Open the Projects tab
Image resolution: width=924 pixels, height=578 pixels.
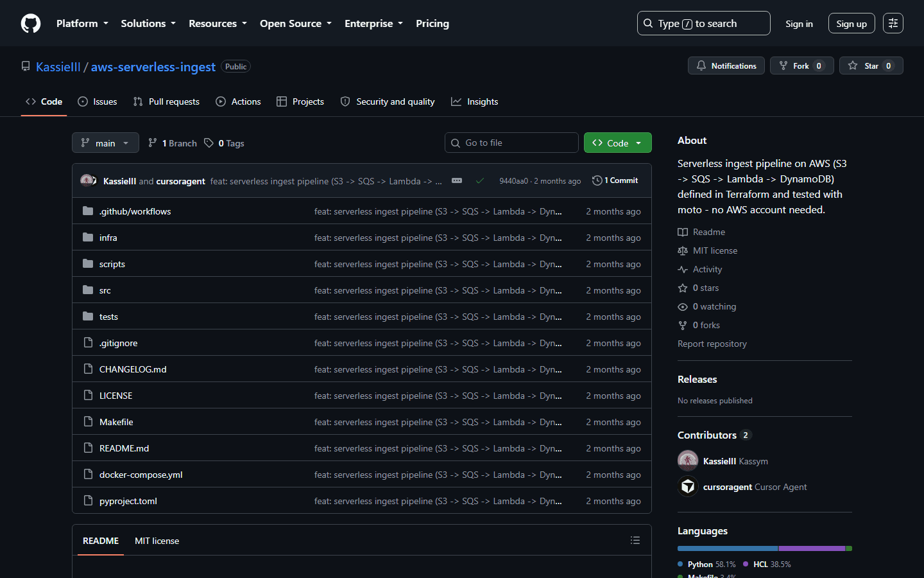point(300,101)
